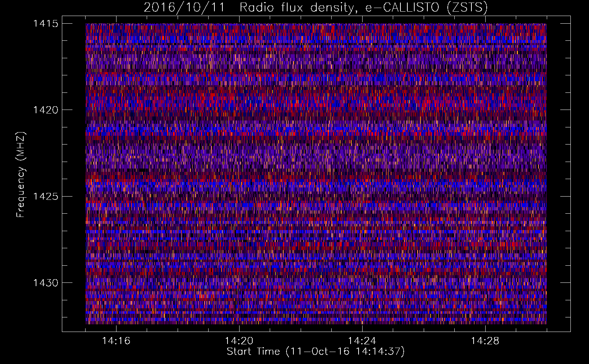Click the 1430 frequency axis label
Screen dimensions: 589x364
(x=46, y=283)
